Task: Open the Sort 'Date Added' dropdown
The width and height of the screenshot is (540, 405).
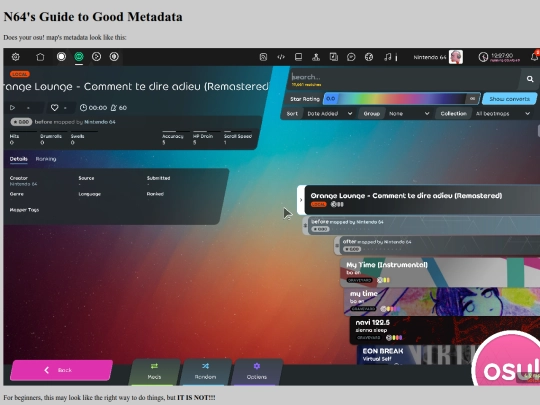Action: click(x=330, y=114)
